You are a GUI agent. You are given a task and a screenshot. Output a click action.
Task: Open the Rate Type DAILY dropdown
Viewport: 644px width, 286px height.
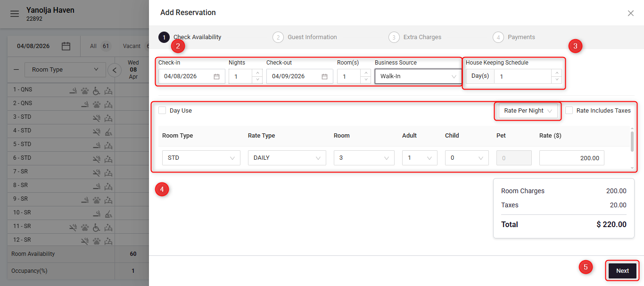pyautogui.click(x=287, y=158)
